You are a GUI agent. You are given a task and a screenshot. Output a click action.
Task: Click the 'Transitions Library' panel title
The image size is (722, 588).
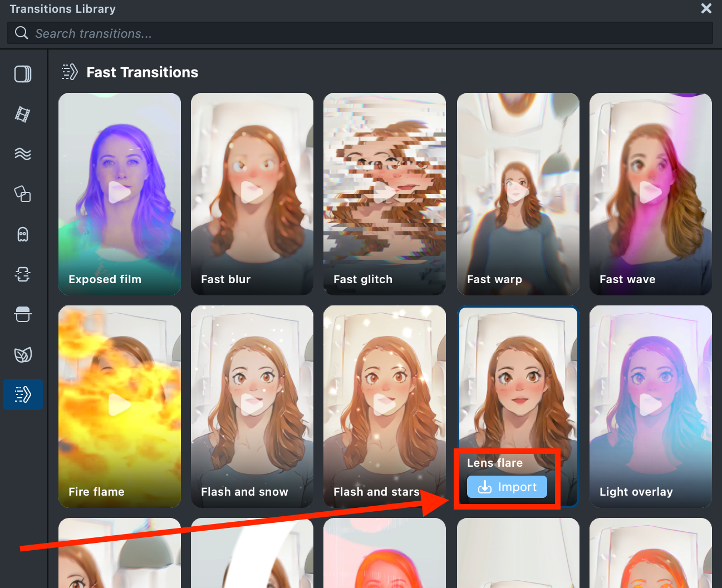click(63, 9)
